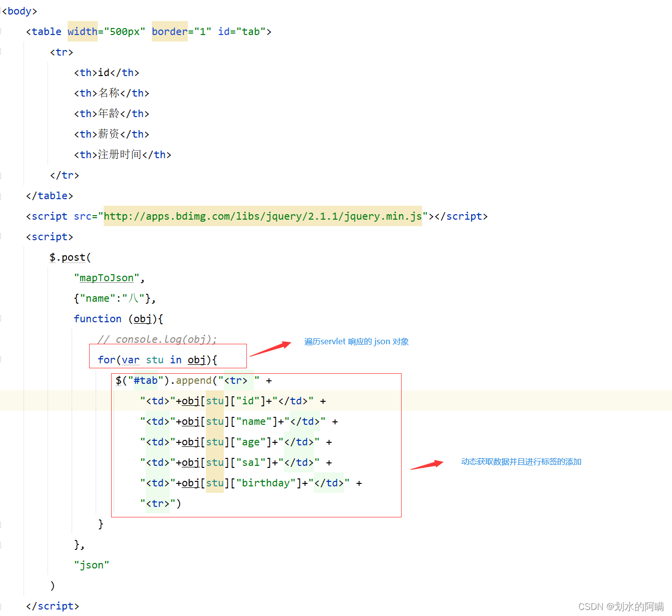Click the {"name":"八"} parameter line
Image resolution: width=672 pixels, height=616 pixels.
115,298
